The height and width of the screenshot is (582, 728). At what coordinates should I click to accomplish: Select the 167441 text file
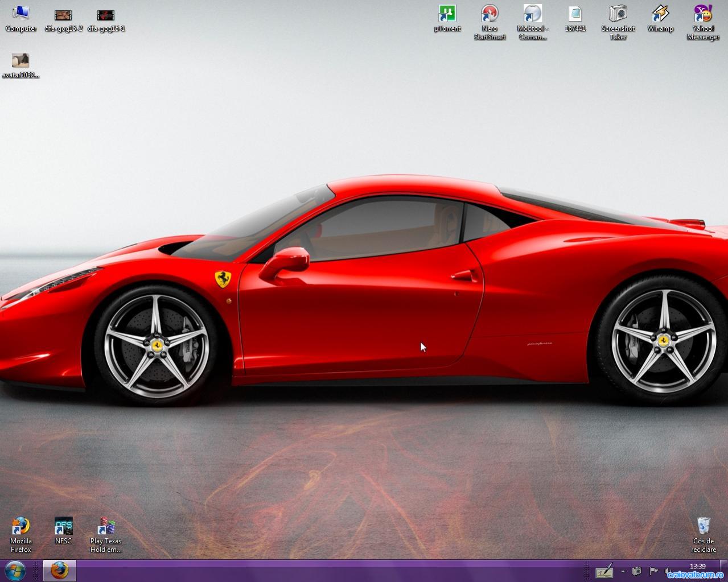click(x=575, y=18)
